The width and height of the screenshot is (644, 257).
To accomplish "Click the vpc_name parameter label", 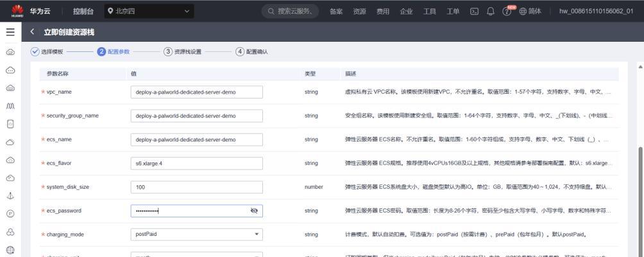I will pos(59,92).
